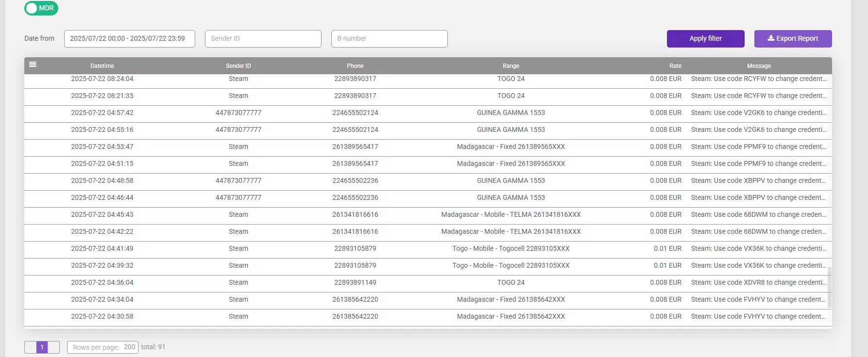Viewport: 868px width, 357px height.
Task: Select the XDVR8 code message cell
Action: click(x=758, y=282)
